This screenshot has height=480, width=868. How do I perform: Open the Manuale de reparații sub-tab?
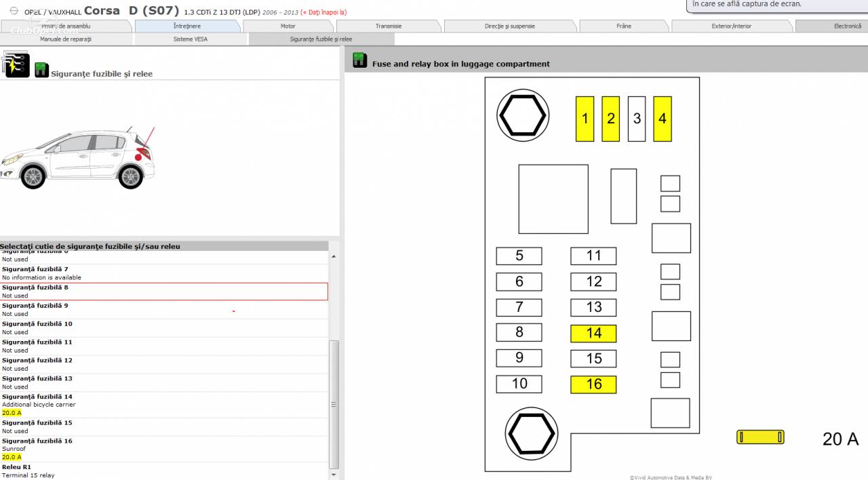66,39
